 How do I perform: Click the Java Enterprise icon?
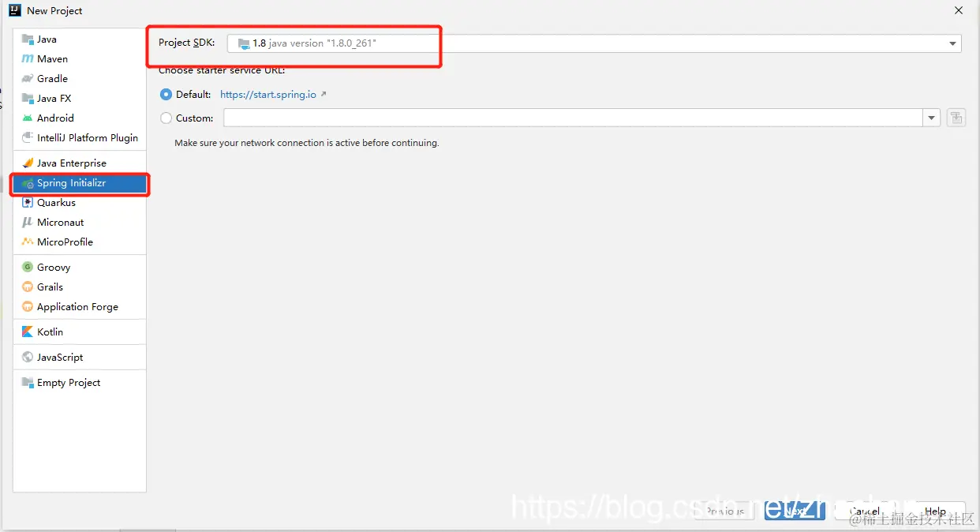point(28,163)
